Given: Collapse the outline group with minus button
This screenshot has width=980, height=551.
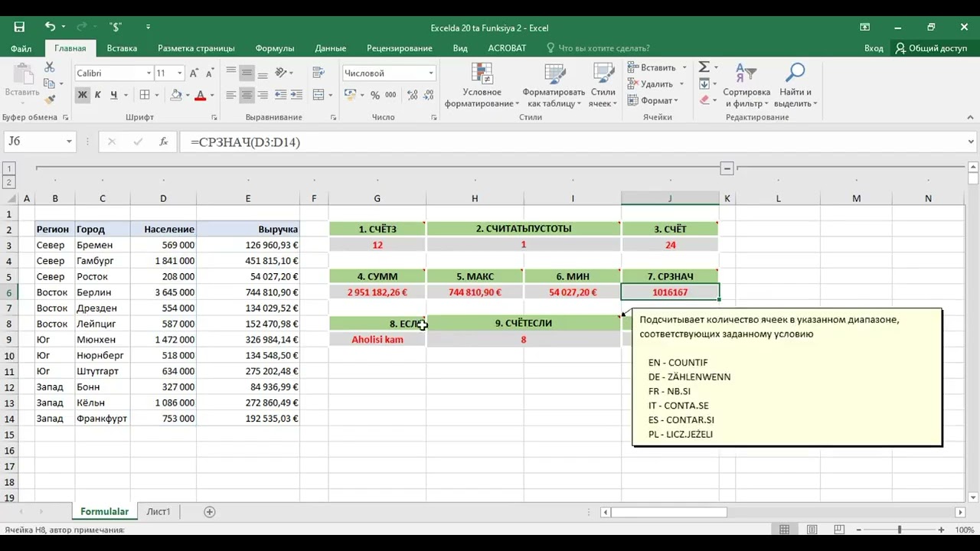Looking at the screenshot, I should click(x=727, y=168).
